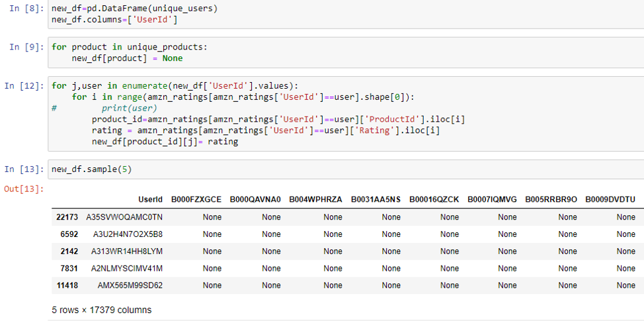Select the B004WPHRZA column header

coord(315,199)
